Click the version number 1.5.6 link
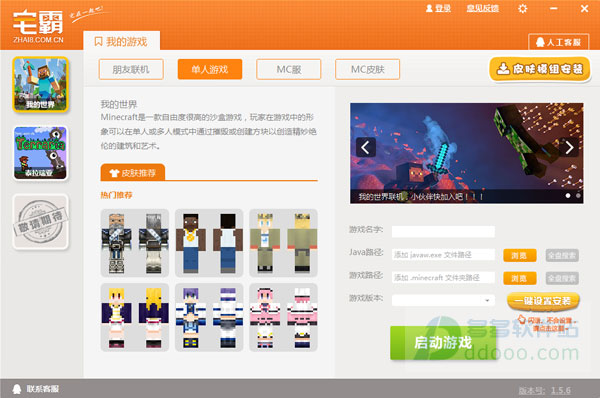600x398 pixels. pos(561,390)
